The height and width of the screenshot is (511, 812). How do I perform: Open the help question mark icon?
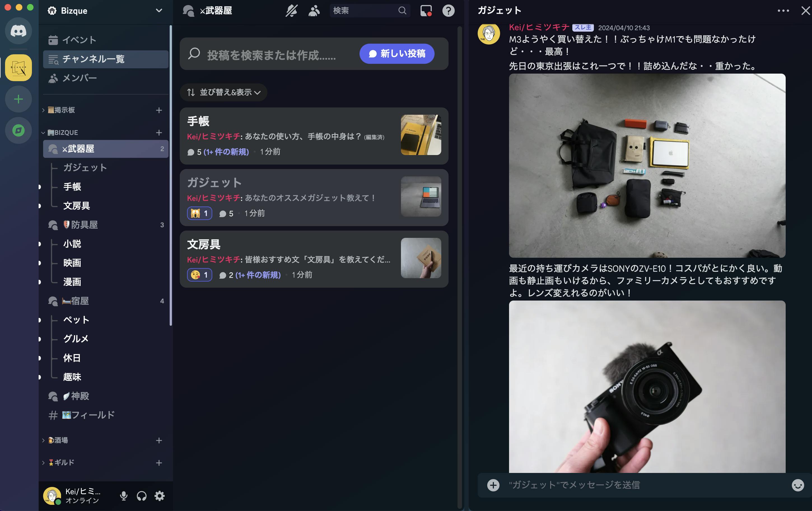(449, 11)
